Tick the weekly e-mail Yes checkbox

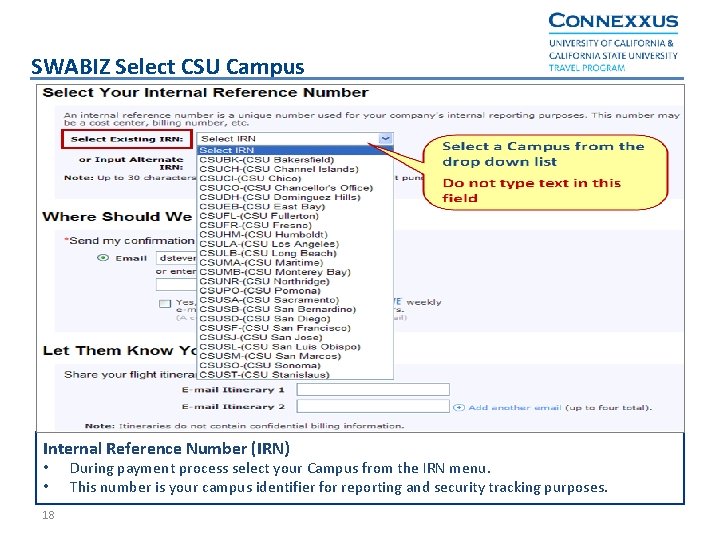click(x=165, y=304)
